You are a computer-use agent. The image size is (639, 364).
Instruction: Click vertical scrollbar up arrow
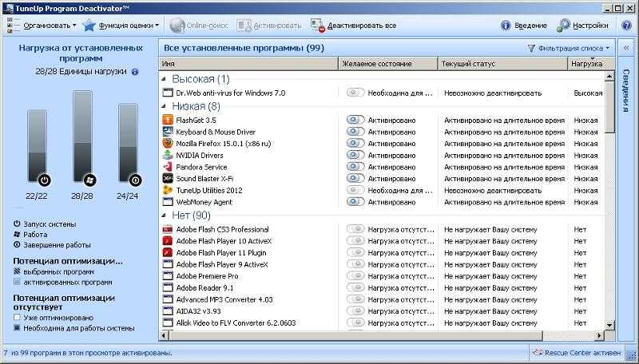point(609,76)
